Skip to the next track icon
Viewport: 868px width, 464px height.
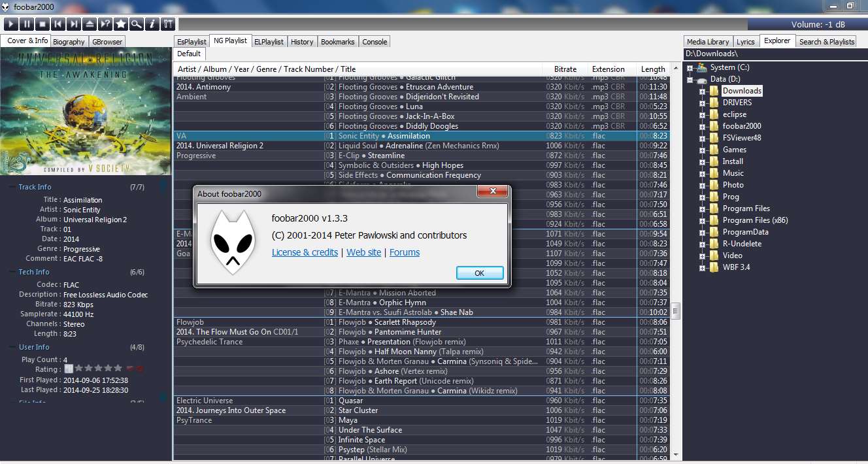[x=74, y=24]
